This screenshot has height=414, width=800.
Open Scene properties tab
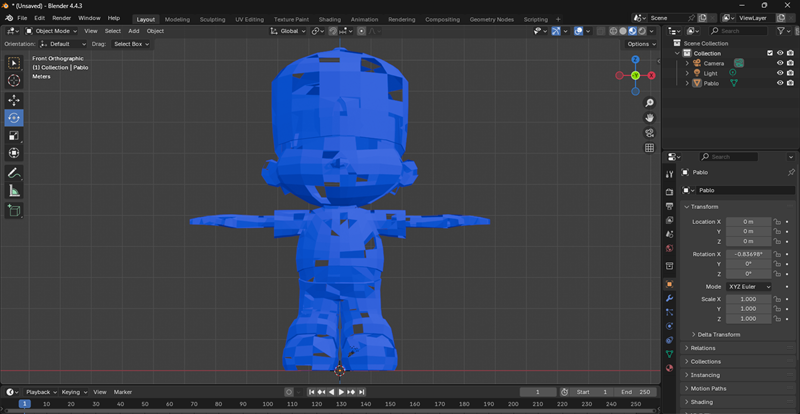670,234
